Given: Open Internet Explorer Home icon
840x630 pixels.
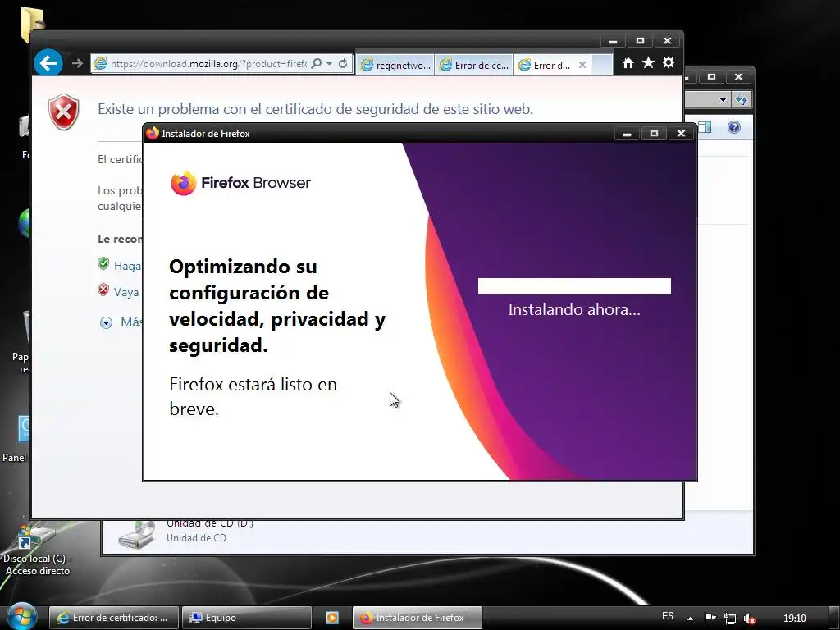Looking at the screenshot, I should point(628,63).
